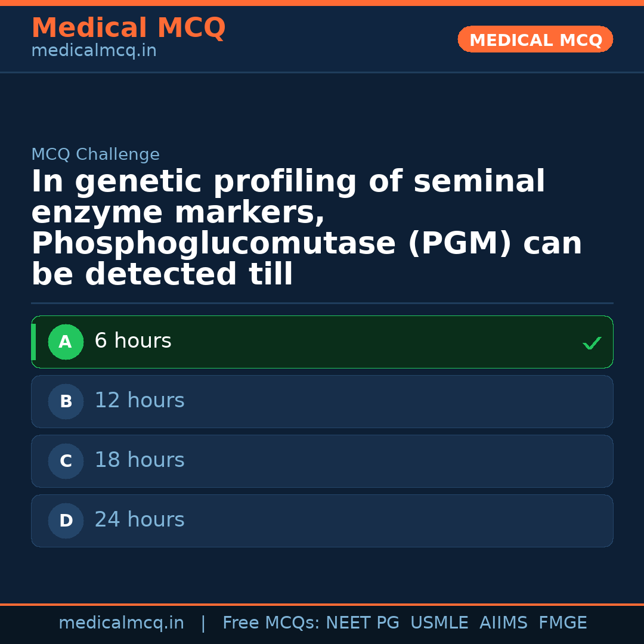This screenshot has width=644, height=644.
Task: Choose the "6 hours" answer text
Action: point(133,341)
